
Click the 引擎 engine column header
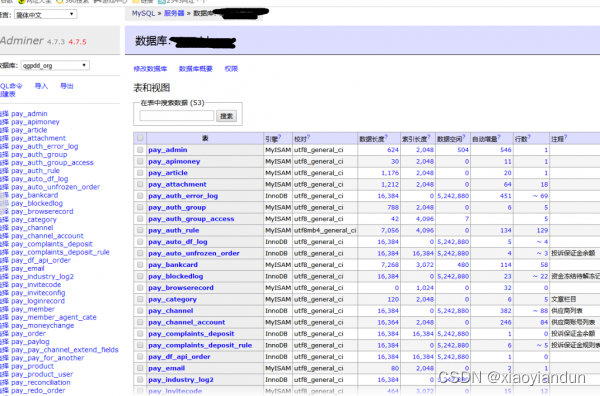[272, 139]
